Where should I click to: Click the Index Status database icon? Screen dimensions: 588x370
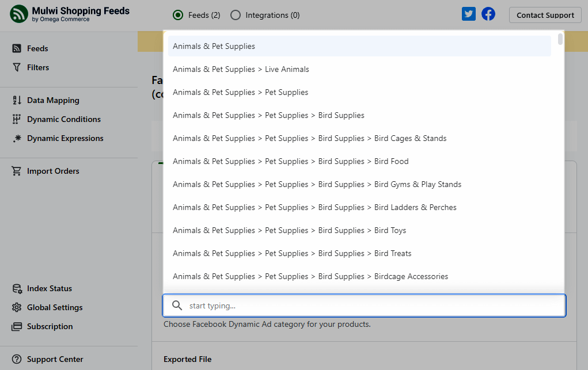click(x=17, y=289)
